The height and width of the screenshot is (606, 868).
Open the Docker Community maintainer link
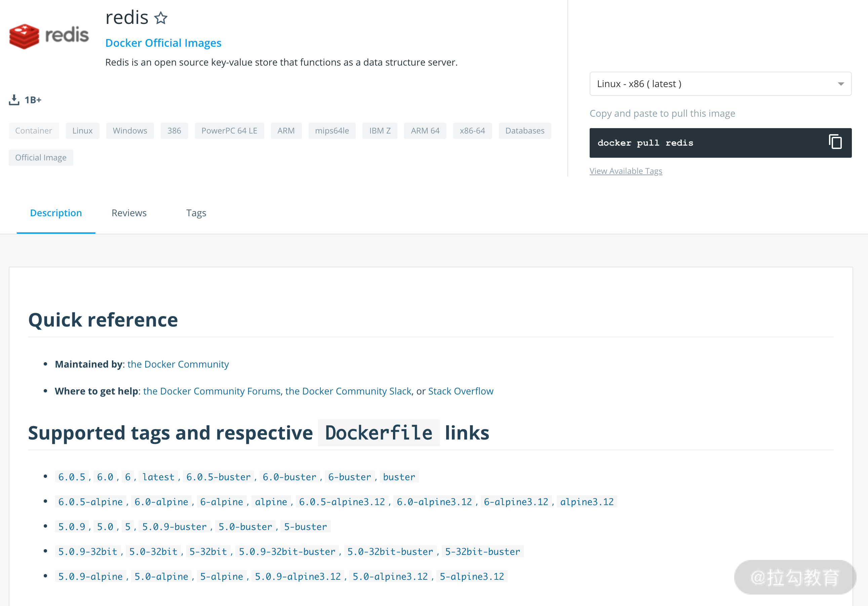[x=178, y=364]
